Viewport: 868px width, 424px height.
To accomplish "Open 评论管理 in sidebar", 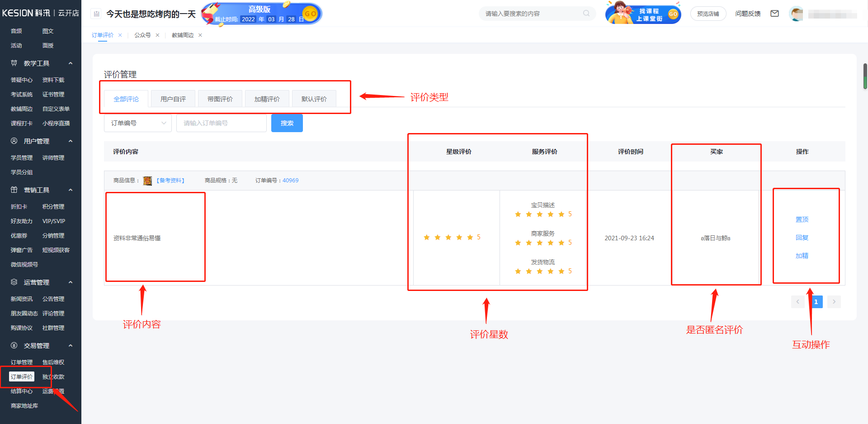I will point(53,314).
